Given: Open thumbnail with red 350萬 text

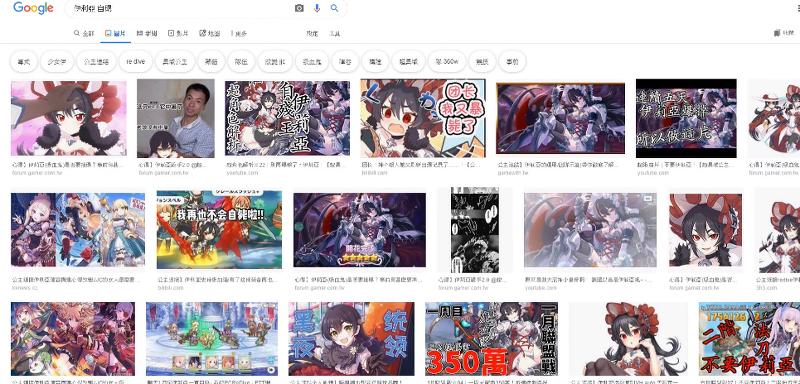Looking at the screenshot, I should click(x=491, y=339).
